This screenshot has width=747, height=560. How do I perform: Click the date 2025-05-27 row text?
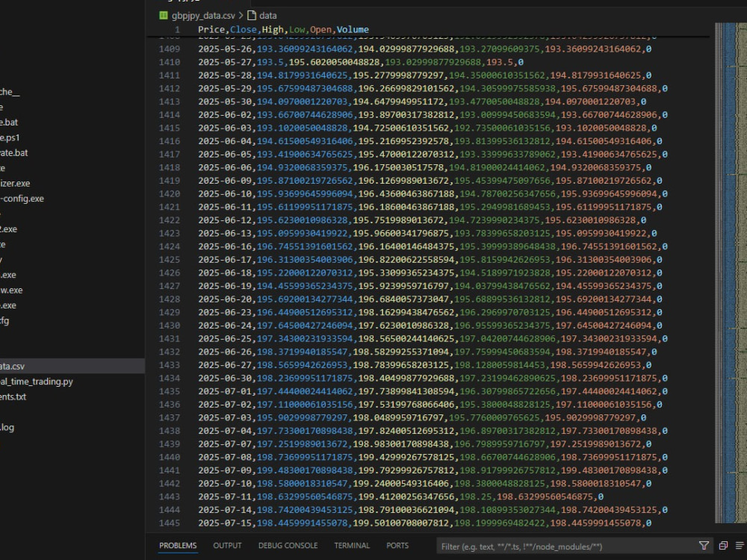[x=226, y=62]
